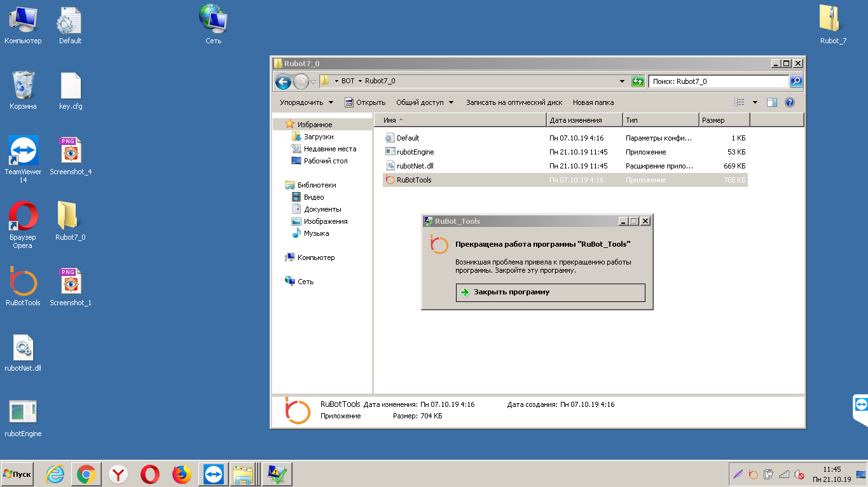The height and width of the screenshot is (487, 868).
Task: Click the refresh button beside address bar
Action: [638, 81]
